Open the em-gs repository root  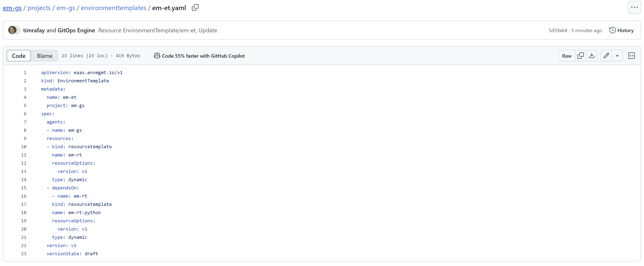(12, 8)
